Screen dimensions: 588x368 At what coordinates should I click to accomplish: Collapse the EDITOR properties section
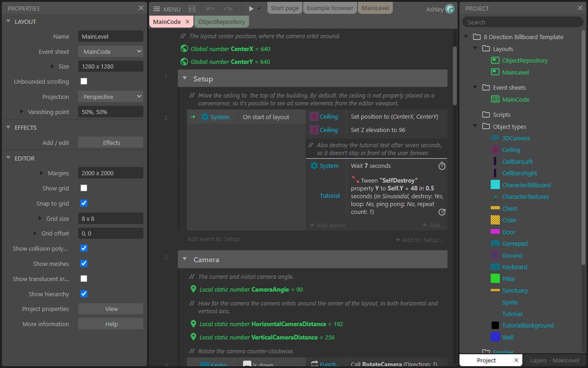pyautogui.click(x=8, y=158)
